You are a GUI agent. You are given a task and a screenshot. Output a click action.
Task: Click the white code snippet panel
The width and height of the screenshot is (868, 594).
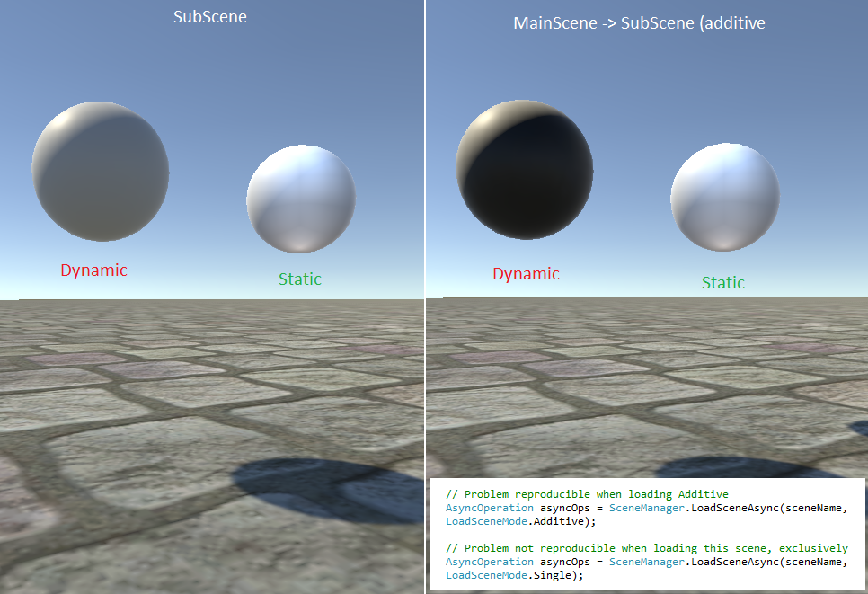(647, 535)
